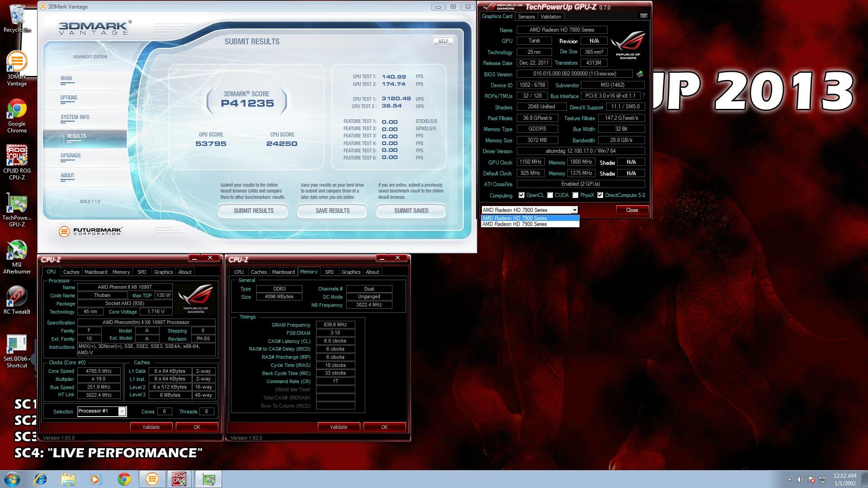
Task: Click the Futuremark Corporation logo in 3DMark
Action: tap(90, 231)
